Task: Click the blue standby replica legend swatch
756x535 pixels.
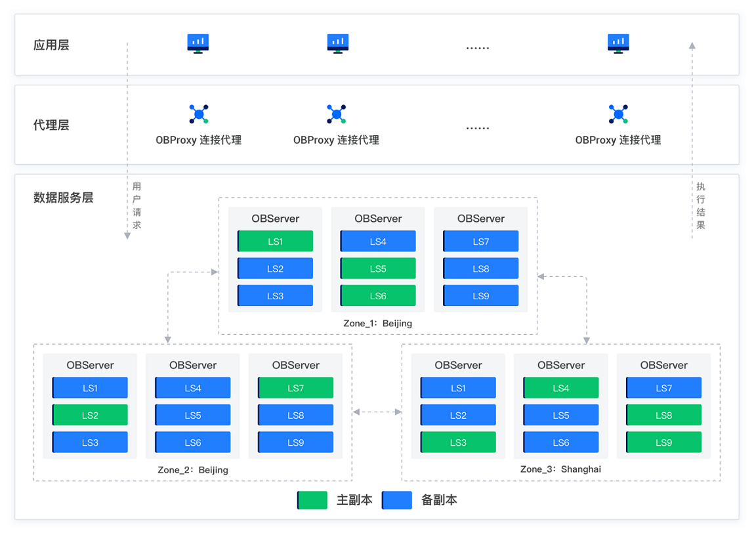Action: tap(397, 500)
